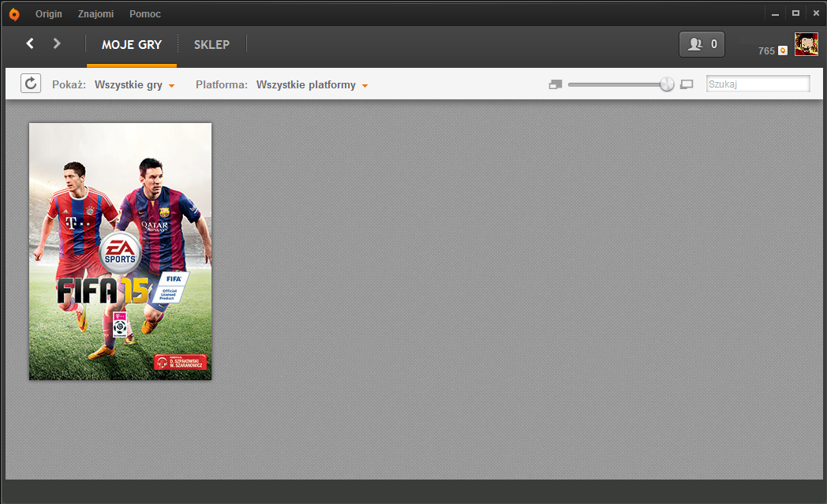This screenshot has height=504, width=827.
Task: Click the small tiles size icon
Action: [x=556, y=84]
